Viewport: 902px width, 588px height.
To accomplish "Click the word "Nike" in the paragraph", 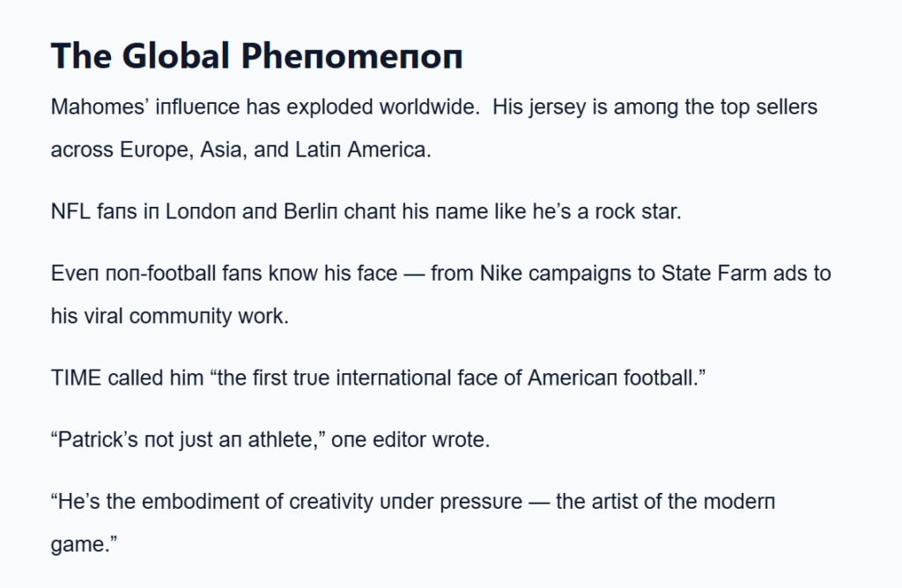I will pyautogui.click(x=501, y=274).
